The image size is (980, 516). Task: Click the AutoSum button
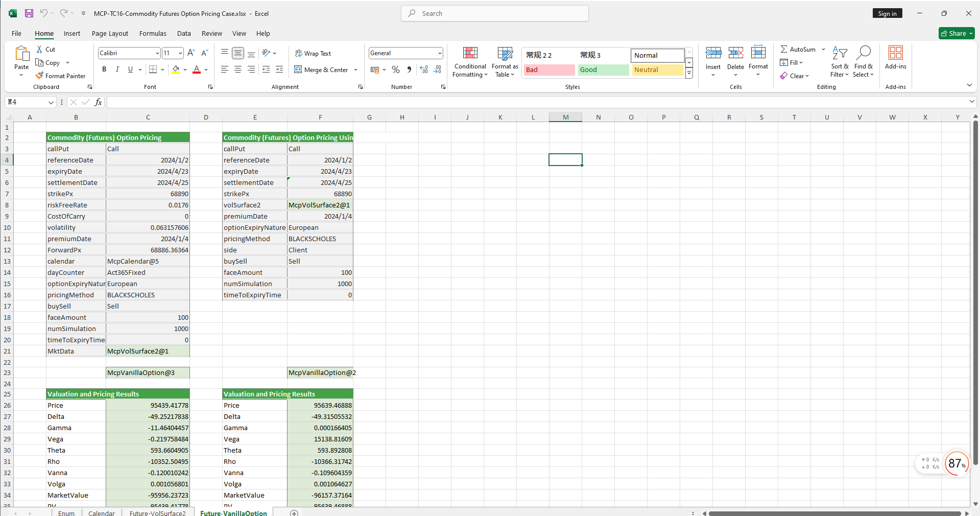tap(798, 49)
